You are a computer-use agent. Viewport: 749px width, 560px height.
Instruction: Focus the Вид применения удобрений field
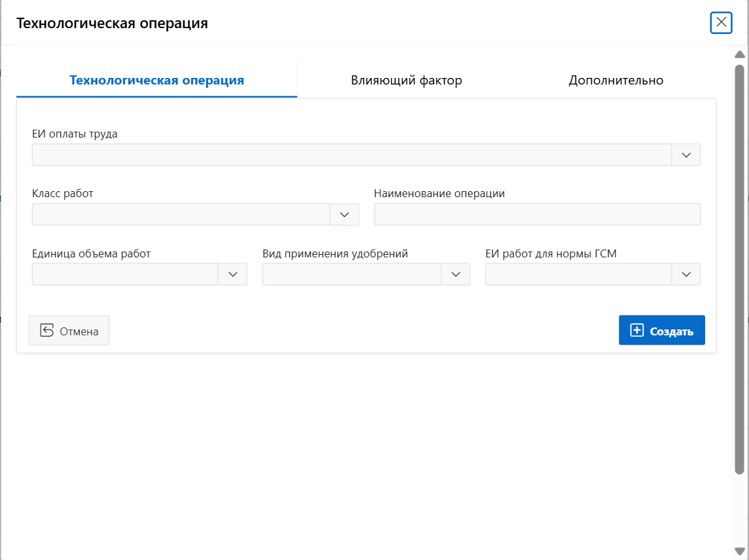pyautogui.click(x=352, y=274)
